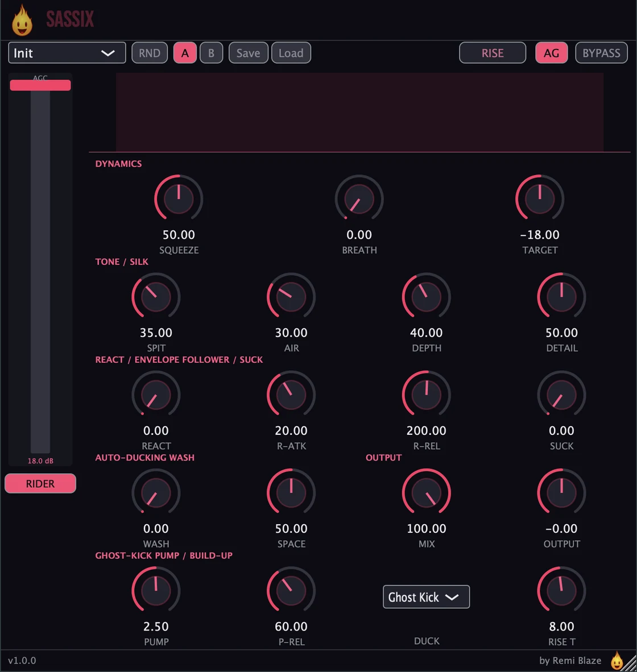Click the RND randomize button
The image size is (637, 672).
[x=150, y=53]
